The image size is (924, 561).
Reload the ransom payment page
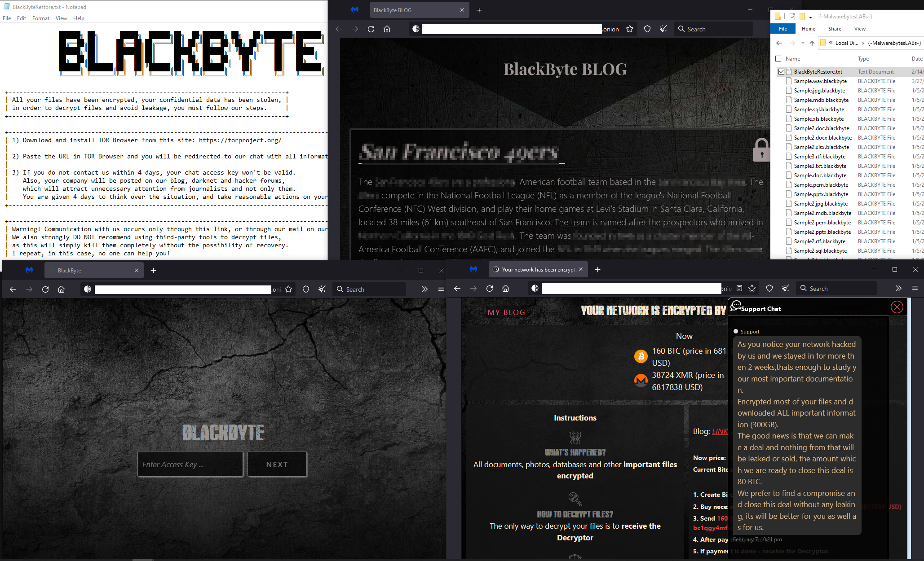pos(490,289)
